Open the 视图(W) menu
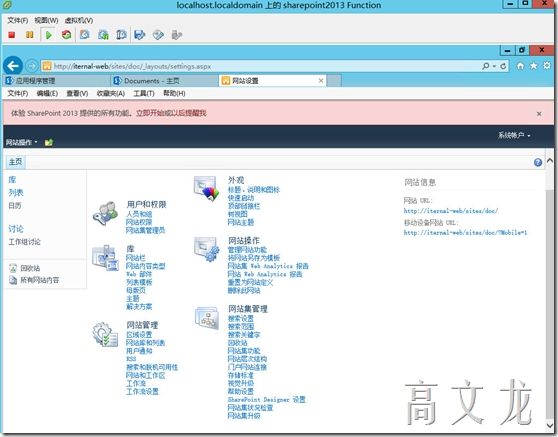Viewport: 558px width, 437px height. (x=46, y=20)
